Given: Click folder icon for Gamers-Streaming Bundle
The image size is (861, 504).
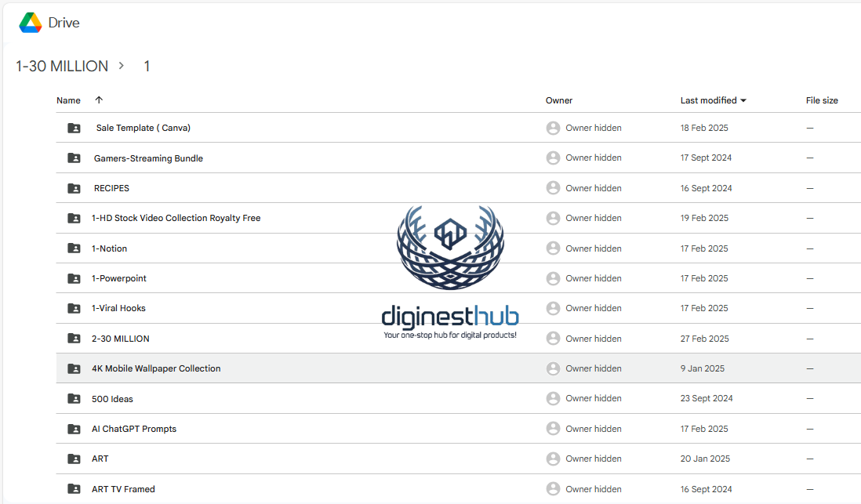Looking at the screenshot, I should click(x=74, y=158).
